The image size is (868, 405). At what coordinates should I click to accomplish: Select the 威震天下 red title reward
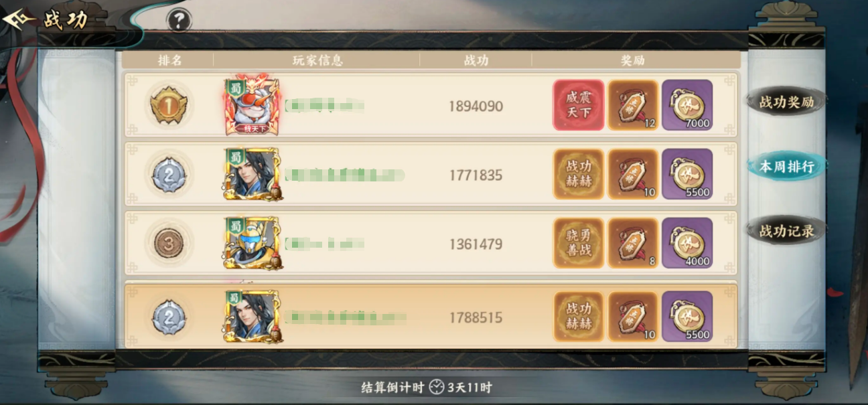(579, 105)
